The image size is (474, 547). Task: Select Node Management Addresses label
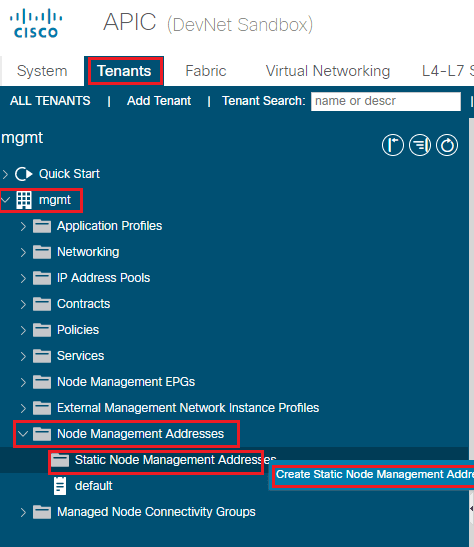pos(141,434)
